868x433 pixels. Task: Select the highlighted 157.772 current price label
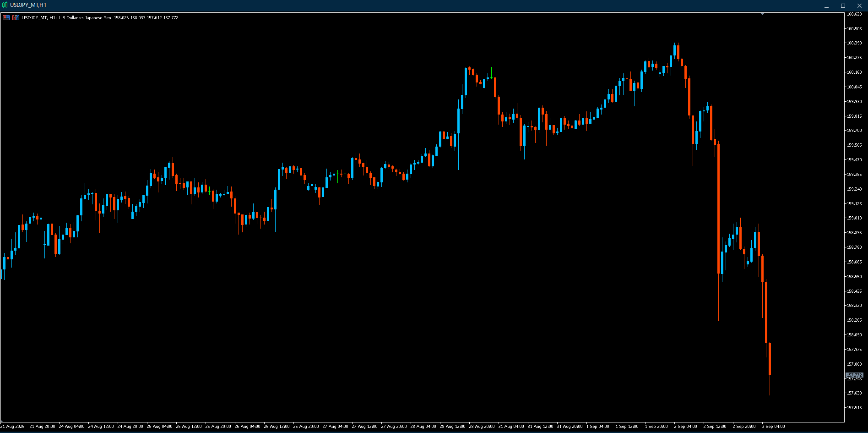pyautogui.click(x=854, y=375)
